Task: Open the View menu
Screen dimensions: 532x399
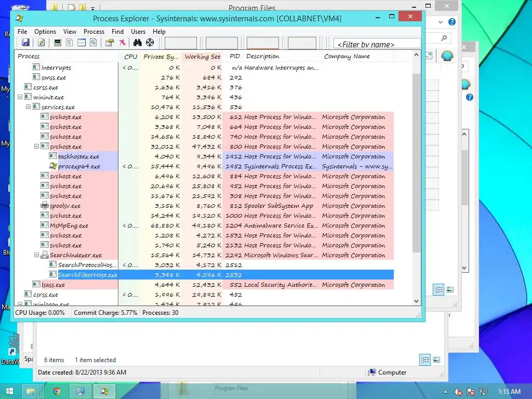Action: tap(70, 32)
